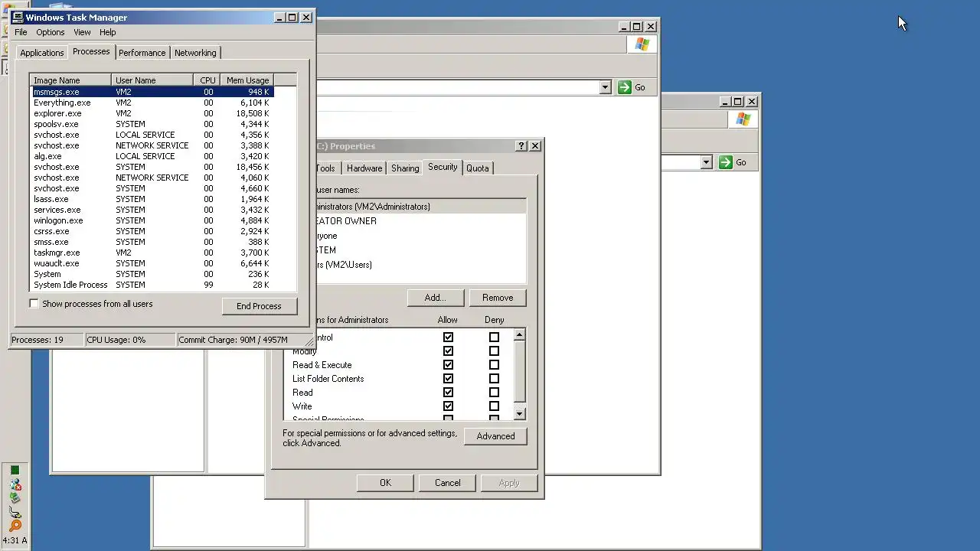Viewport: 980px width, 551px height.
Task: Click the Windows flag logo in the middle Explorer window
Action: click(642, 44)
